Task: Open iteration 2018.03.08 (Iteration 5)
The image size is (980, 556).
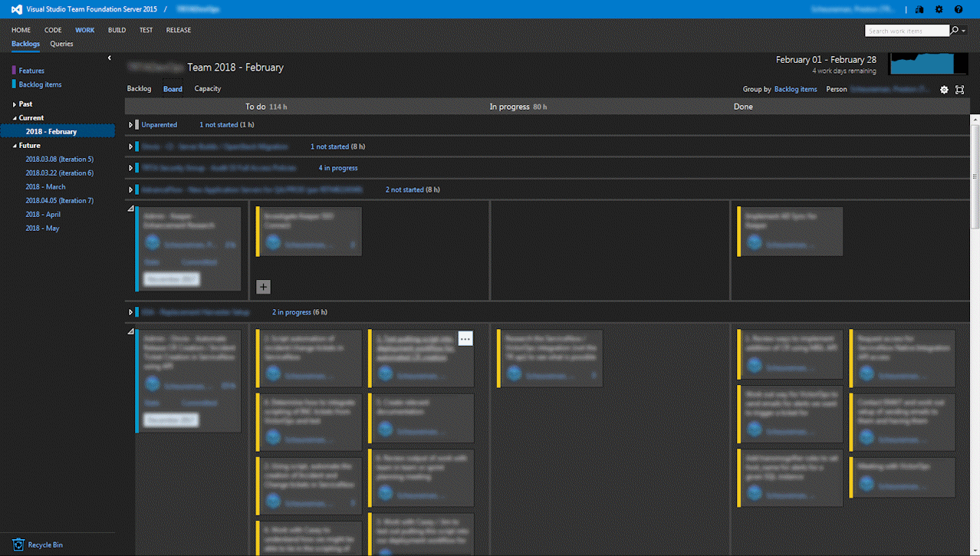Action: [x=59, y=160]
